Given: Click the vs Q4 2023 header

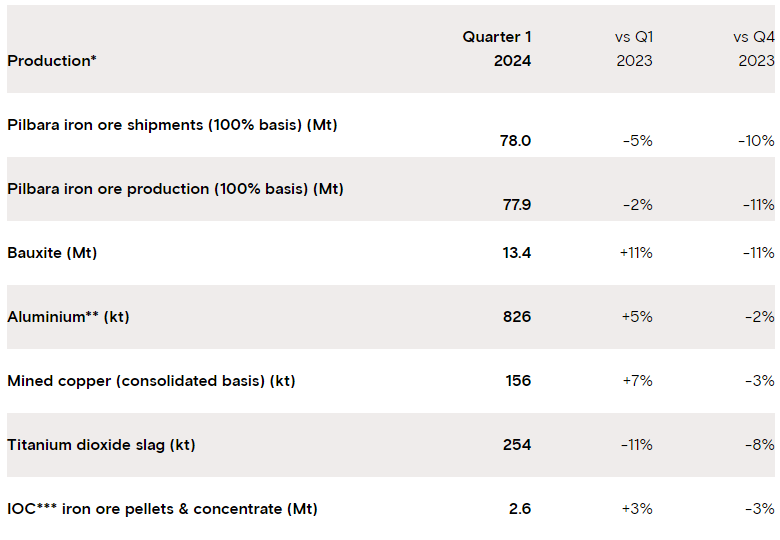Looking at the screenshot, I should pos(753,49).
